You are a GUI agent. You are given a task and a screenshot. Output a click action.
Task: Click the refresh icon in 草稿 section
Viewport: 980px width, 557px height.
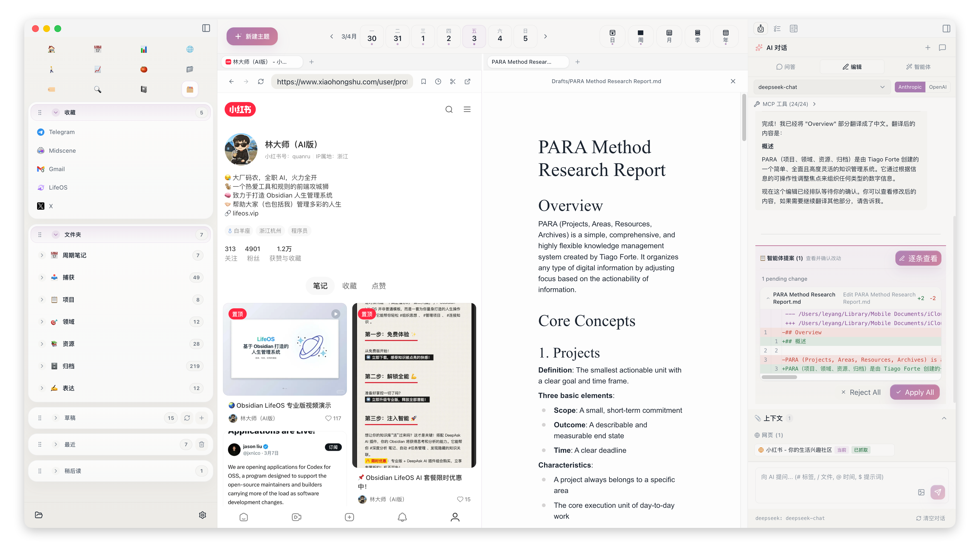coord(187,418)
